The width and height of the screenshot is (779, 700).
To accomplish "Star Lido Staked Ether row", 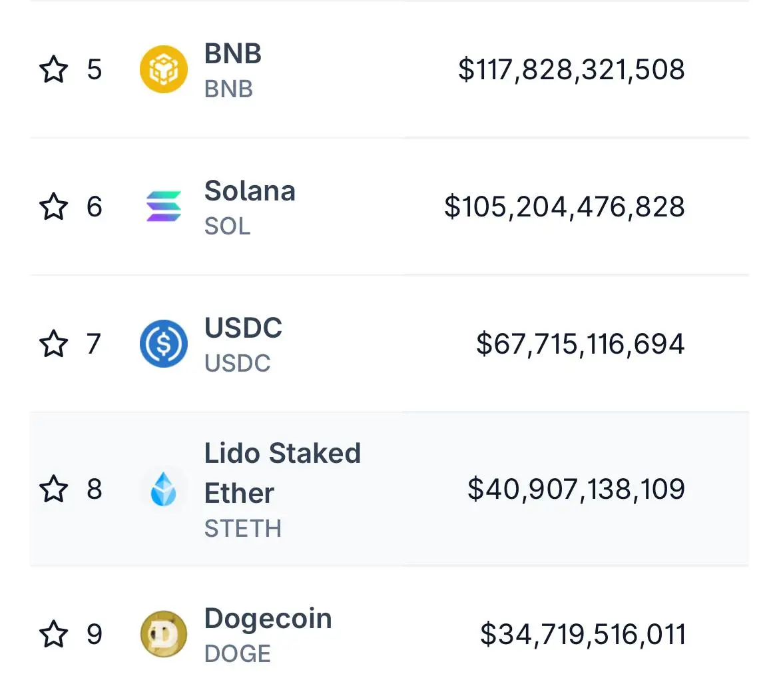I will tap(53, 489).
